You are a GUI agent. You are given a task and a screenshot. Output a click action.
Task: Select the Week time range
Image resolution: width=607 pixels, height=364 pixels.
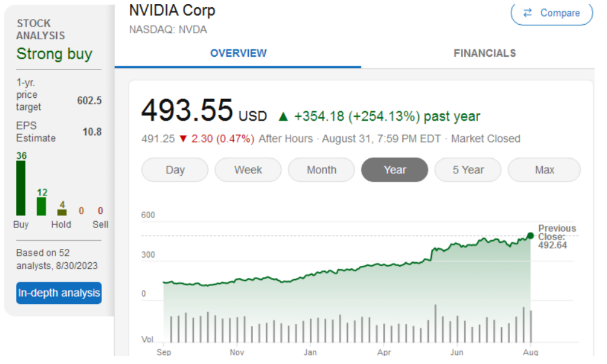click(x=248, y=170)
